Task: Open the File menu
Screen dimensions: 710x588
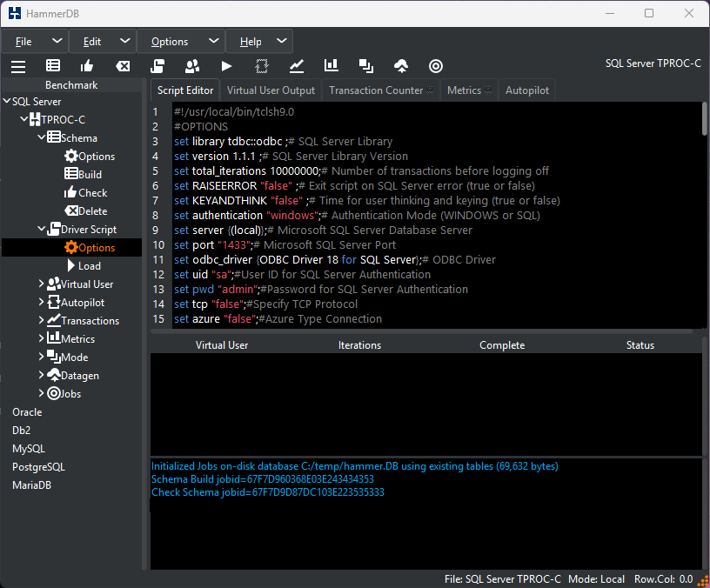Action: click(x=35, y=42)
